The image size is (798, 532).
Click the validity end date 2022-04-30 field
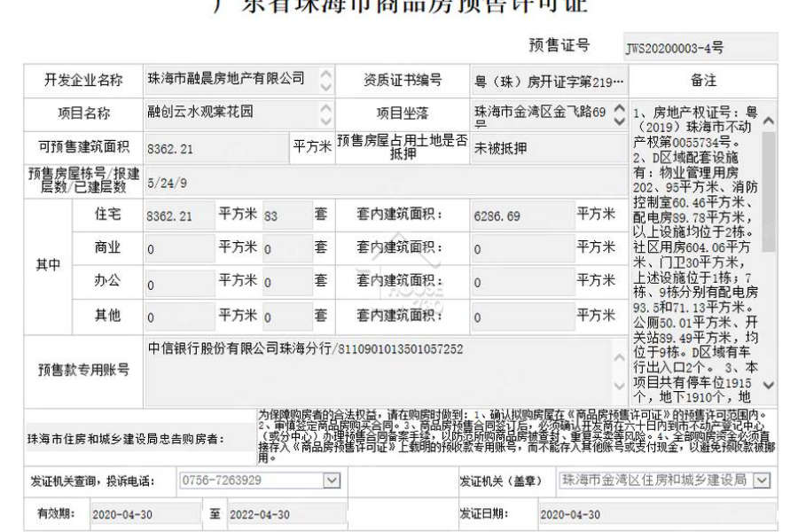click(286, 514)
